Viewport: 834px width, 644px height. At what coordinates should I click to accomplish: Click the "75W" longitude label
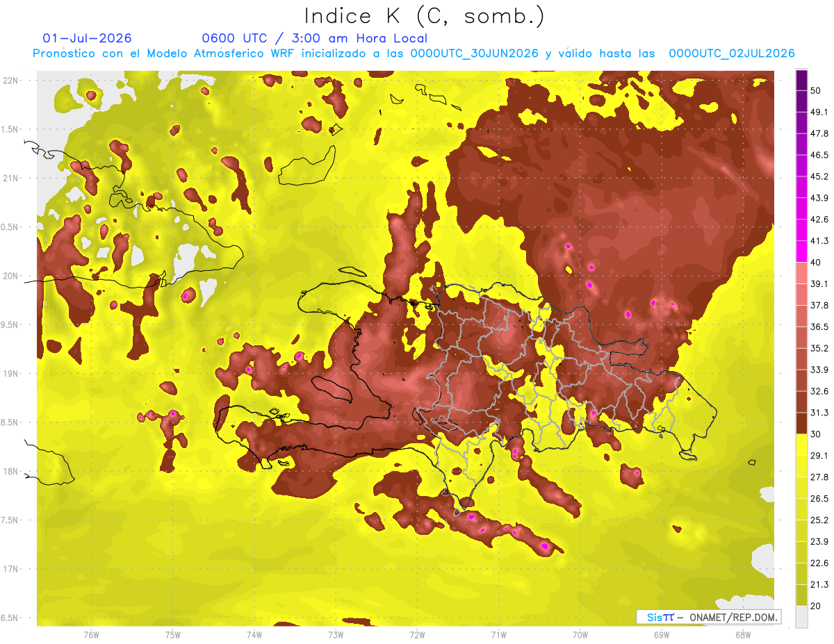pyautogui.click(x=173, y=634)
